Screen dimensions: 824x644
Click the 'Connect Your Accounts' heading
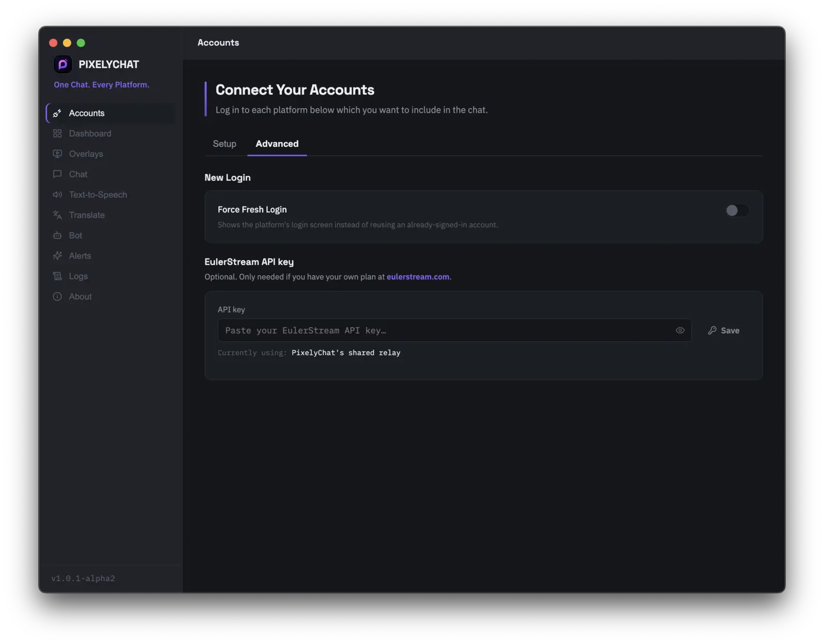click(295, 90)
